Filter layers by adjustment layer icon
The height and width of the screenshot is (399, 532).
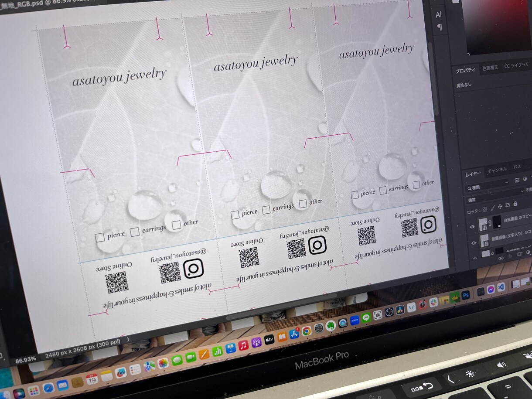(x=525, y=178)
